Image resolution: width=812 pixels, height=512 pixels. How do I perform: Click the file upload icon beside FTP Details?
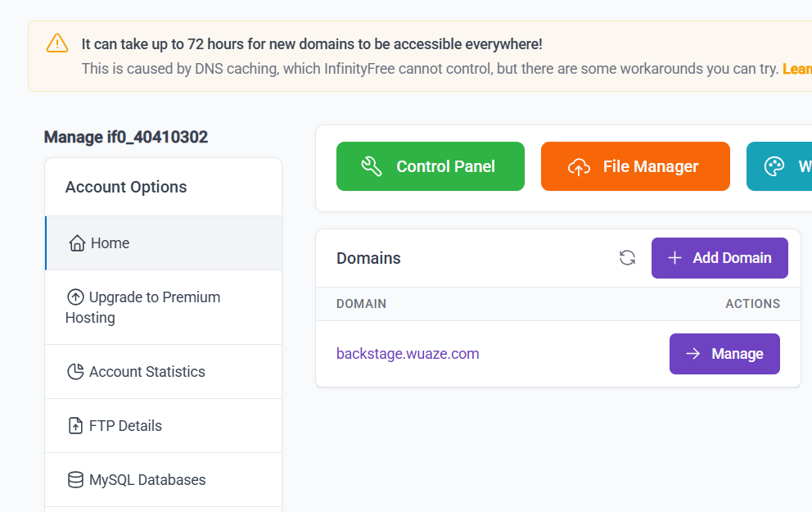[x=75, y=426]
